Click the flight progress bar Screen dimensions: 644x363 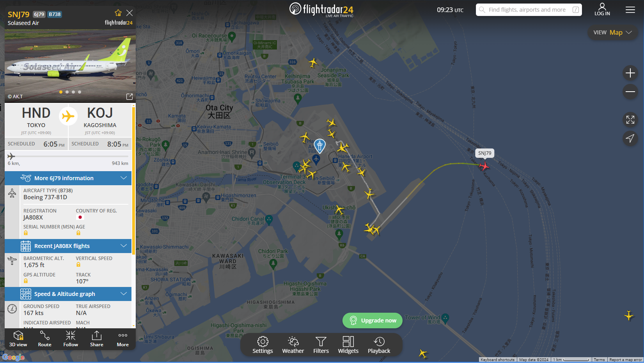(x=68, y=156)
